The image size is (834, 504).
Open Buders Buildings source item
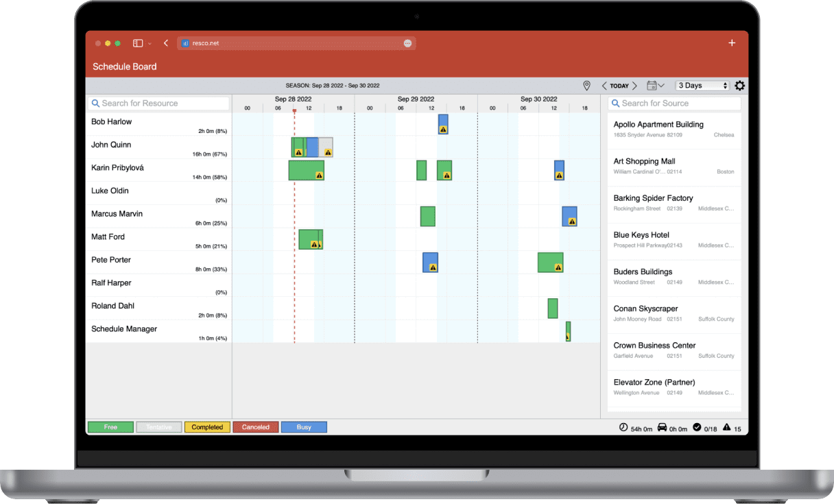point(675,278)
